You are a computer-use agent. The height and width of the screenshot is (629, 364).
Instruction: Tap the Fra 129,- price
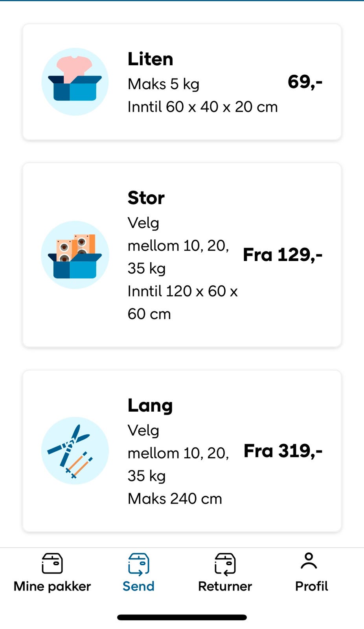pyautogui.click(x=283, y=255)
